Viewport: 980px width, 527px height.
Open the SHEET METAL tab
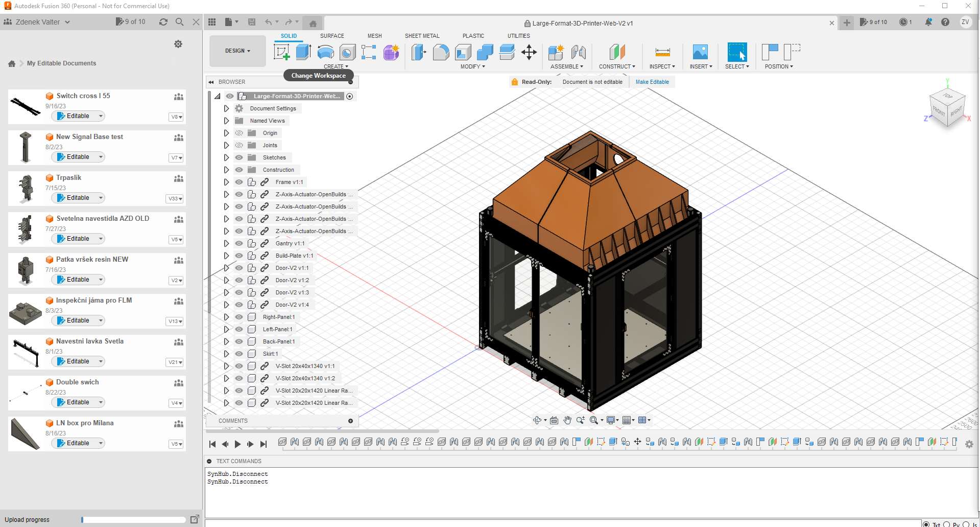422,36
